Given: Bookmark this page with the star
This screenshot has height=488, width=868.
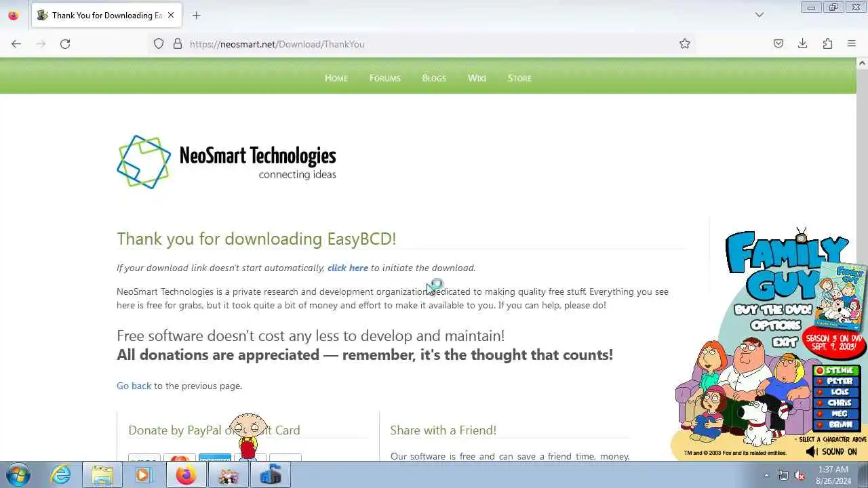Looking at the screenshot, I should [685, 43].
